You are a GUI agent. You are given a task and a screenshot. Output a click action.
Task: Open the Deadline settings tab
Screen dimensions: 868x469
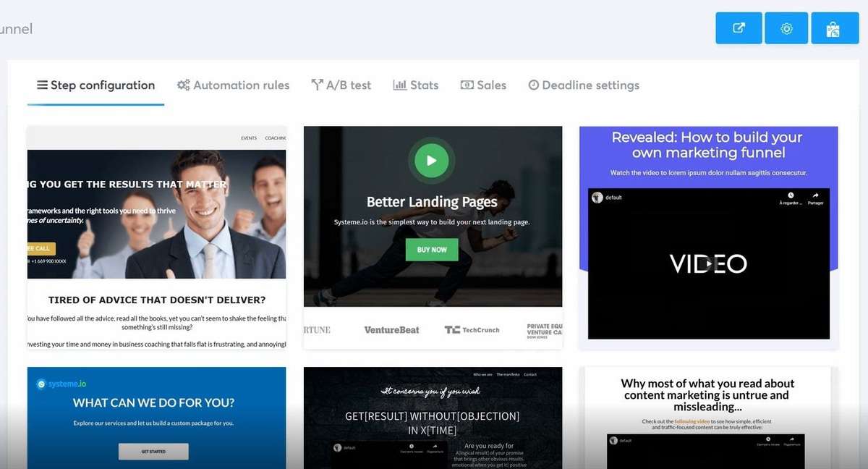click(x=584, y=85)
